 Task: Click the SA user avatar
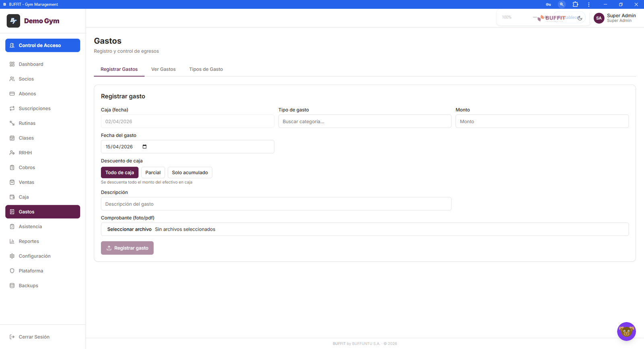coord(599,18)
